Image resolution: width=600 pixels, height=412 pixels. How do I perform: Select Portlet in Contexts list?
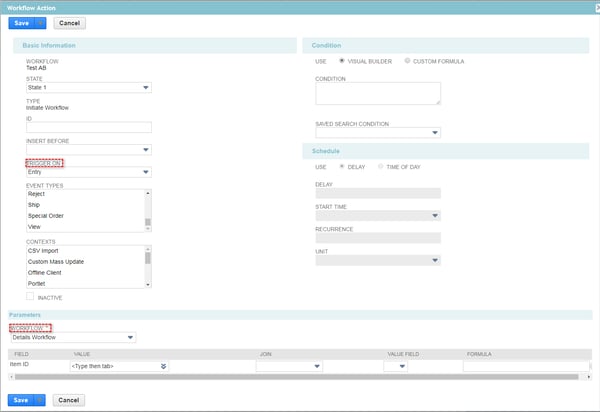(36, 284)
